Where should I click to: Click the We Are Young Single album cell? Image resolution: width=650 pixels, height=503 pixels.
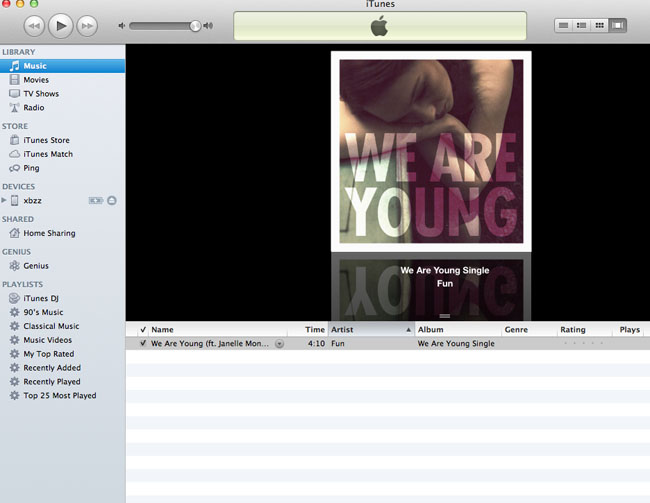tap(456, 343)
